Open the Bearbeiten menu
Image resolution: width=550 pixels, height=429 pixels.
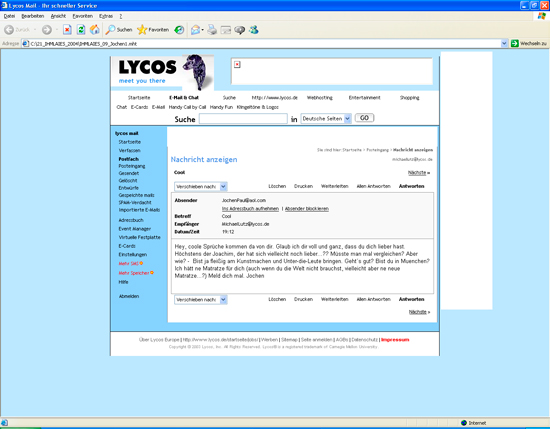33,16
